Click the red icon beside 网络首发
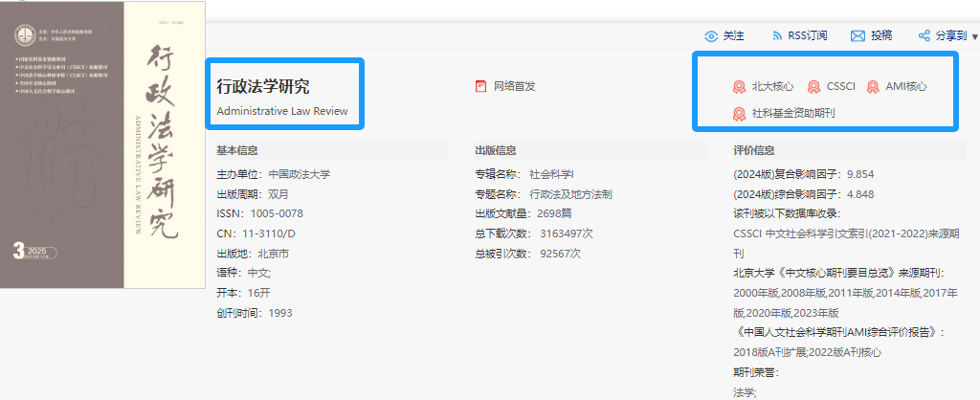Viewport: 980px width, 400px height. [x=480, y=86]
